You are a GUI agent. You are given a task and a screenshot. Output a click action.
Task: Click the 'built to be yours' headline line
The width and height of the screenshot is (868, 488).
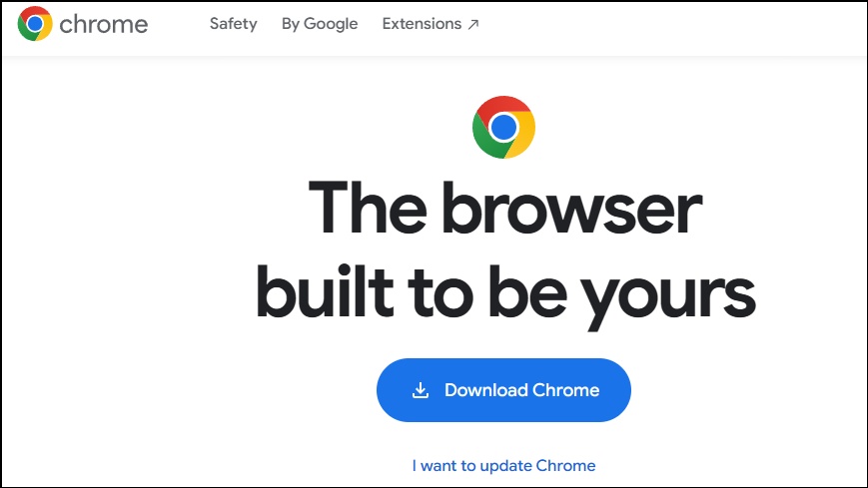(x=504, y=293)
